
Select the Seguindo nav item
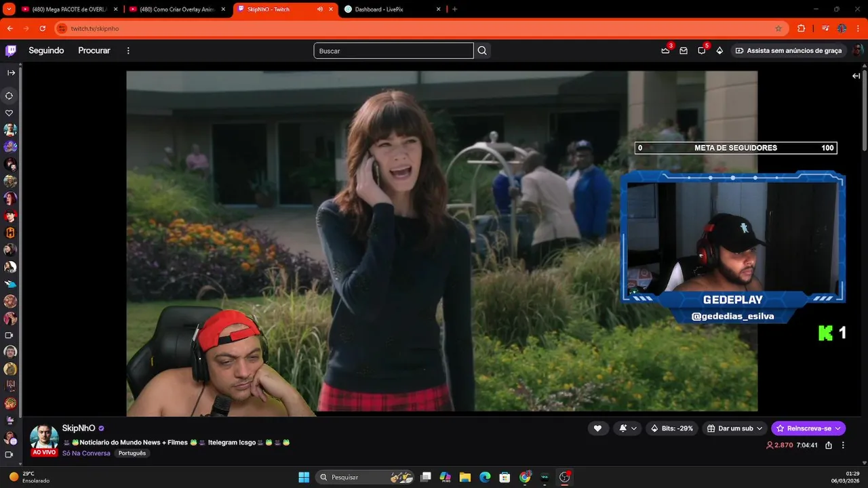point(46,51)
